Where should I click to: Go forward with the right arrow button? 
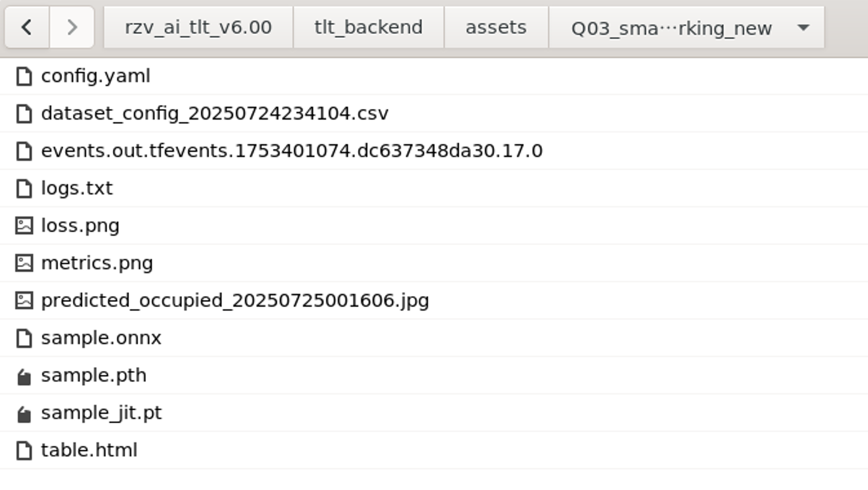(72, 27)
